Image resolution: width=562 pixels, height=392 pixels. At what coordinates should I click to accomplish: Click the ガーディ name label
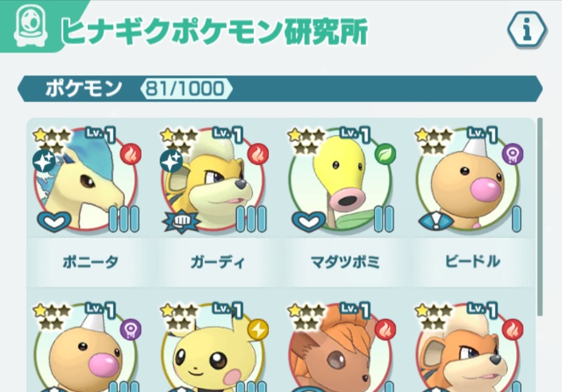218,262
